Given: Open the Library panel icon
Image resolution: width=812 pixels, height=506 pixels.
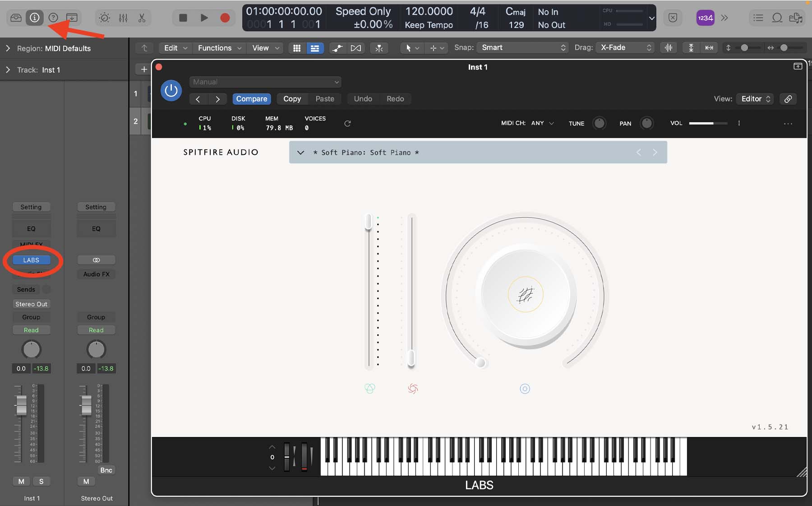Looking at the screenshot, I should [16, 18].
